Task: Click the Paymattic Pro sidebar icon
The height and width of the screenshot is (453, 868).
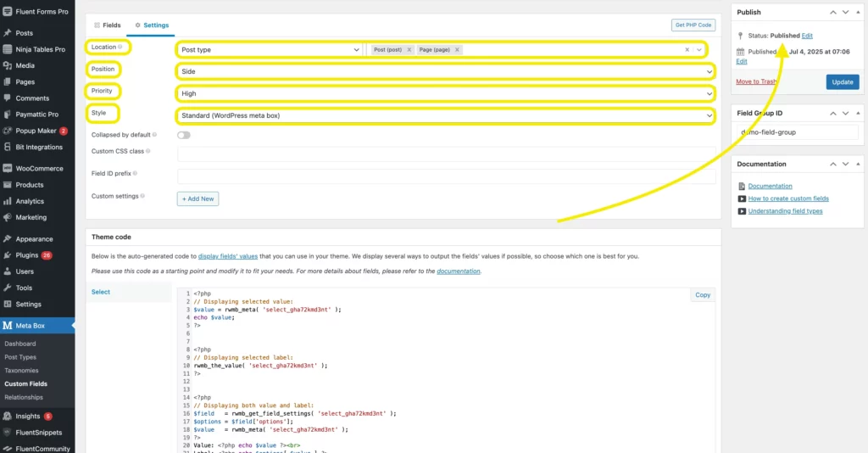Action: click(7, 115)
